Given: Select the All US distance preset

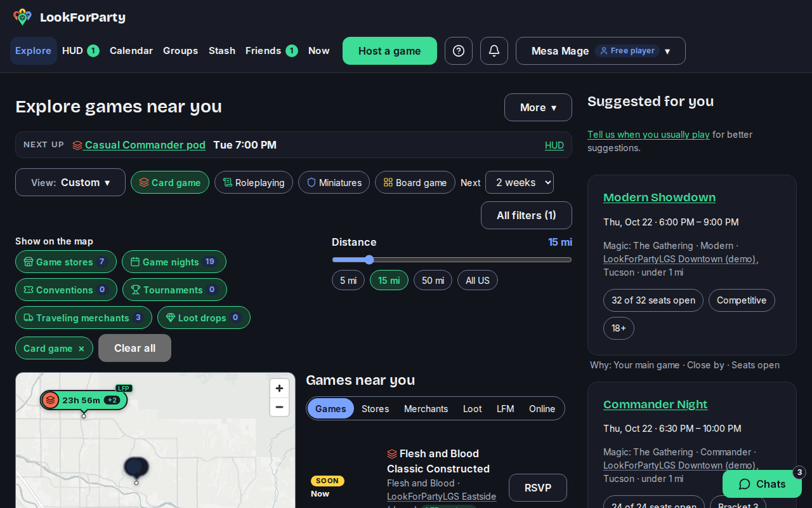Looking at the screenshot, I should pyautogui.click(x=478, y=280).
